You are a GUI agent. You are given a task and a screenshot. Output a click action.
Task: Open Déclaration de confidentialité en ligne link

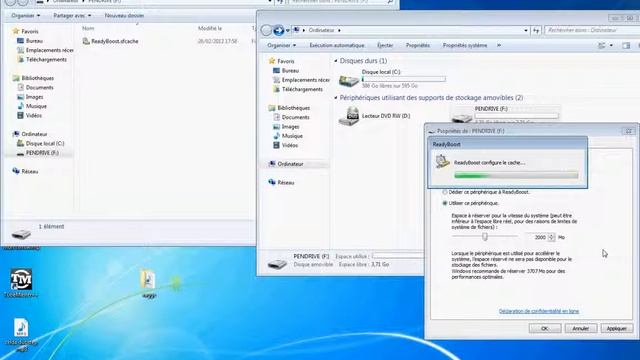tap(539, 311)
